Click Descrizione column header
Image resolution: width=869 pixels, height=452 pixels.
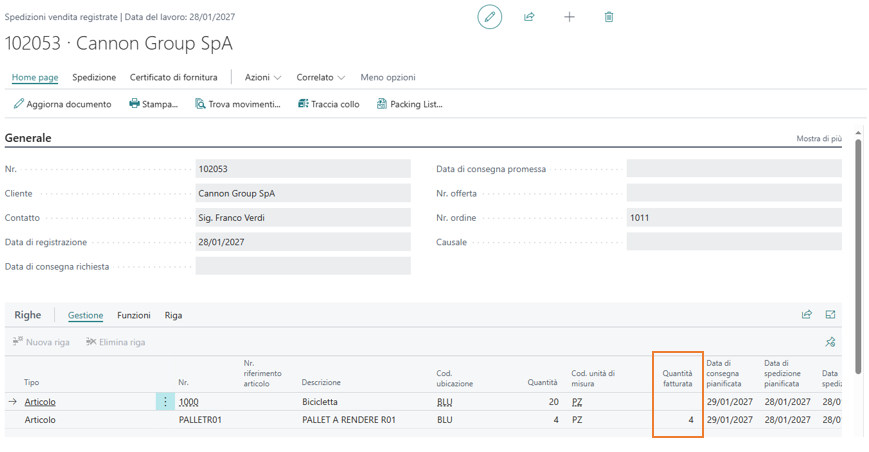pyautogui.click(x=321, y=383)
